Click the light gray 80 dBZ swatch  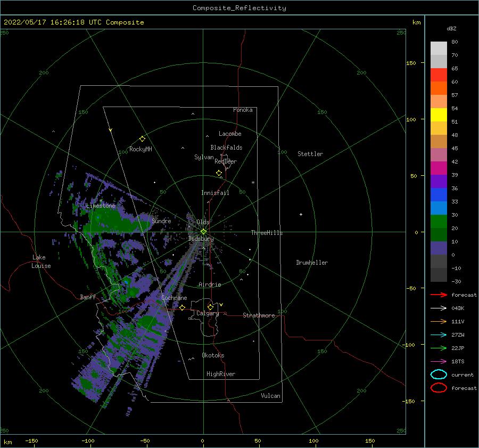click(x=439, y=48)
